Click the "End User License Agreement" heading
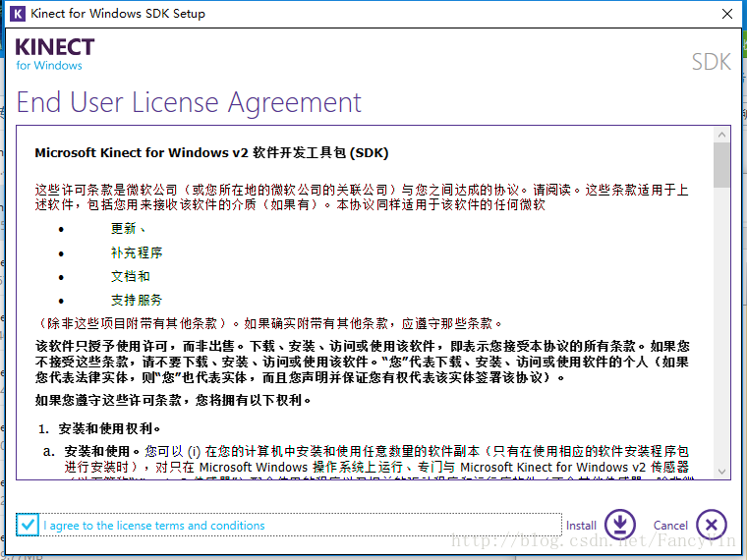Screen dimensions: 747x560 [x=189, y=102]
